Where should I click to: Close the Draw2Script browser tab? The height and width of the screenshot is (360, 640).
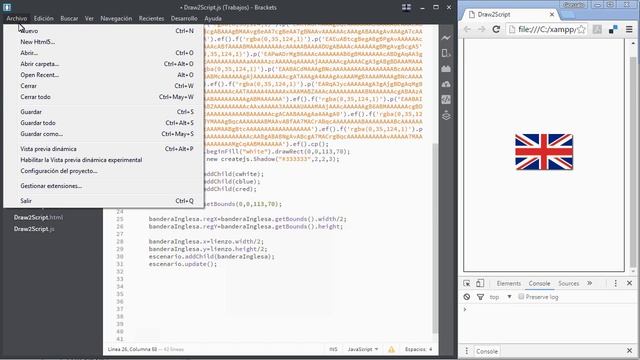pos(552,14)
